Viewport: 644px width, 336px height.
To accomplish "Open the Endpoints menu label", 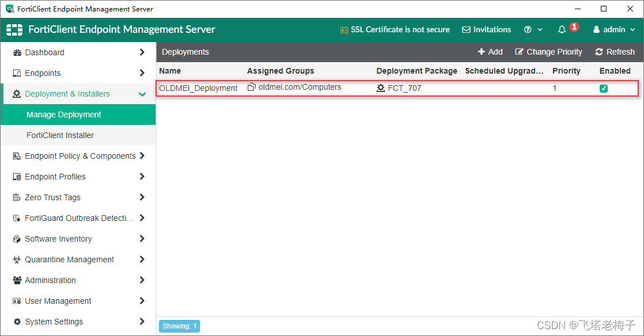I will pyautogui.click(x=43, y=73).
